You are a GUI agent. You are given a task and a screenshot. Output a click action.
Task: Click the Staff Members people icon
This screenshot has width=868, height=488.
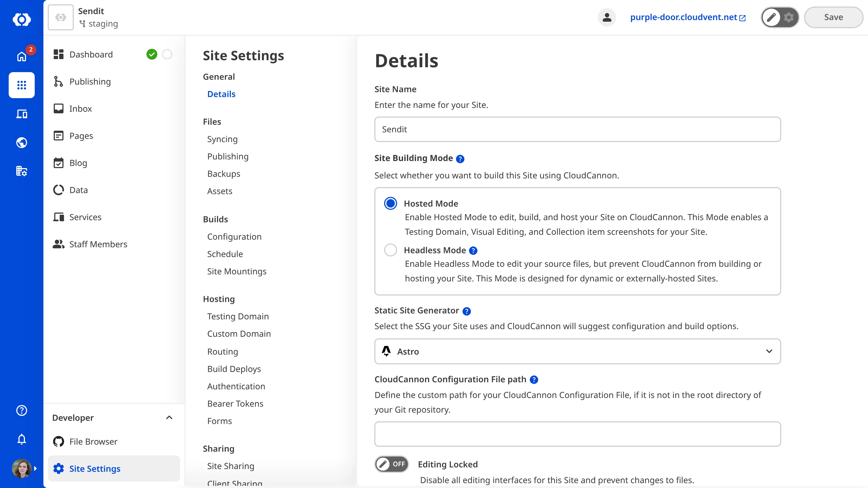point(59,244)
